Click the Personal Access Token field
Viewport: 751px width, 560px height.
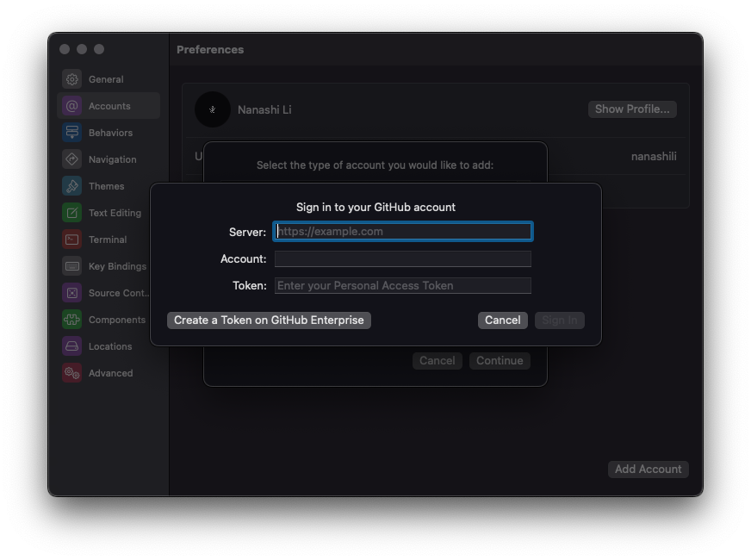(x=402, y=285)
